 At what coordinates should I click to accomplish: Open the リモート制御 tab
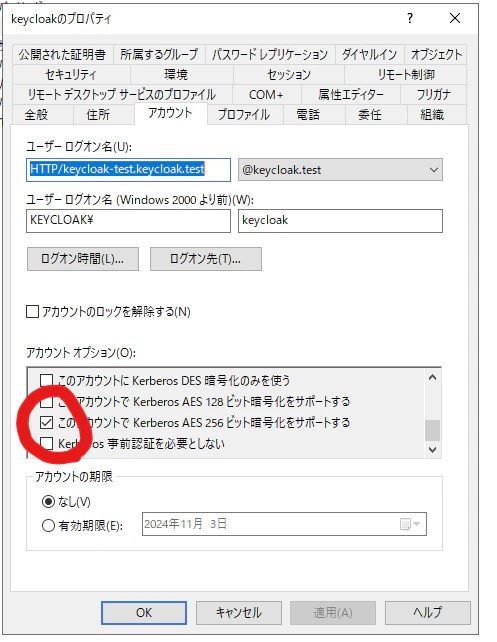click(x=406, y=75)
